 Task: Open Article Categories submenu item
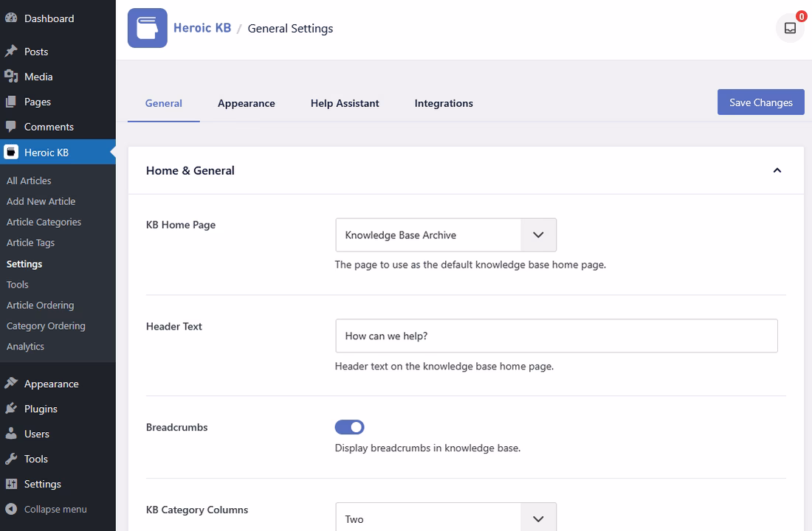click(44, 222)
